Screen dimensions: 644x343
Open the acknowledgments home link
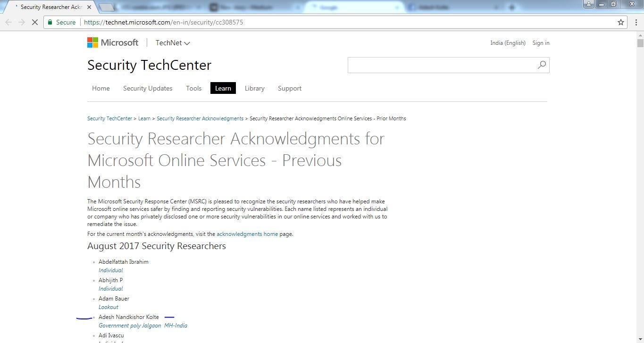pyautogui.click(x=247, y=234)
